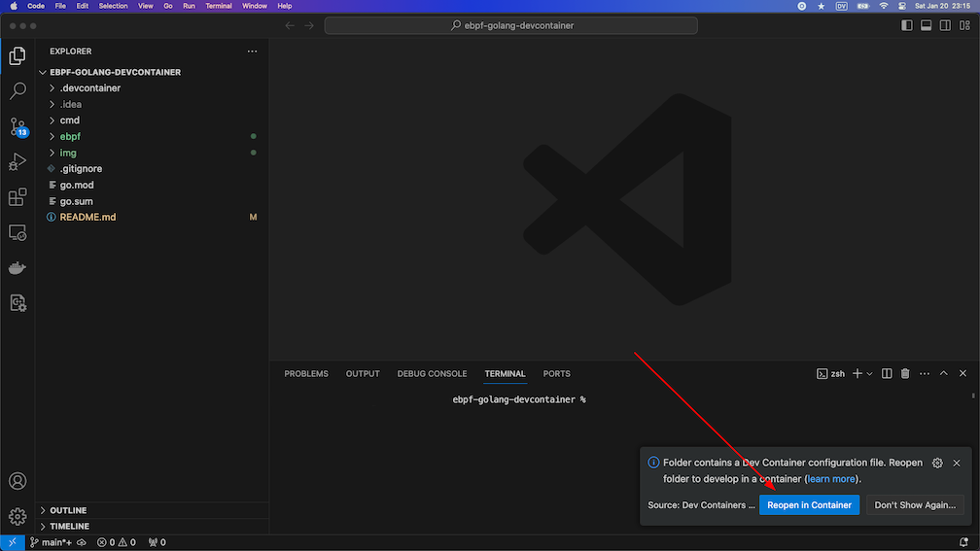
Task: Switch to the OUTPUT tab
Action: [363, 373]
